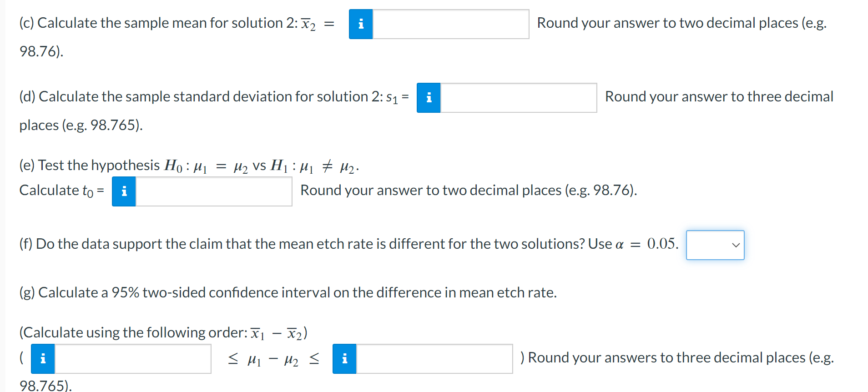Click the part (g) confidence interval instruction text

point(288,292)
